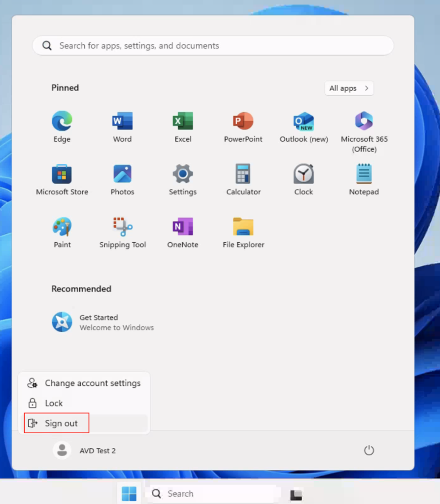440x504 pixels.
Task: Open Edge from pinned apps
Action: pyautogui.click(x=62, y=127)
